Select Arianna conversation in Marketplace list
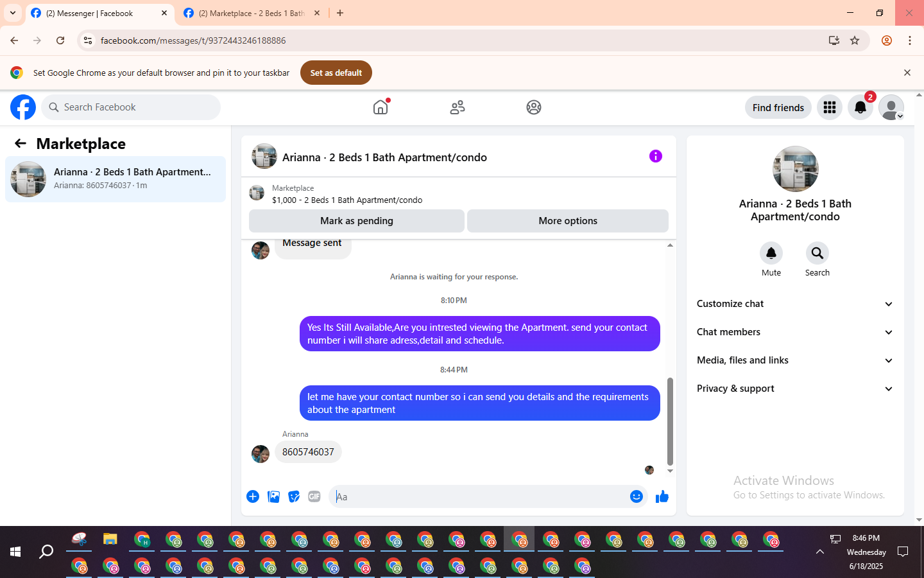Viewport: 924px width, 578px height. (116, 179)
